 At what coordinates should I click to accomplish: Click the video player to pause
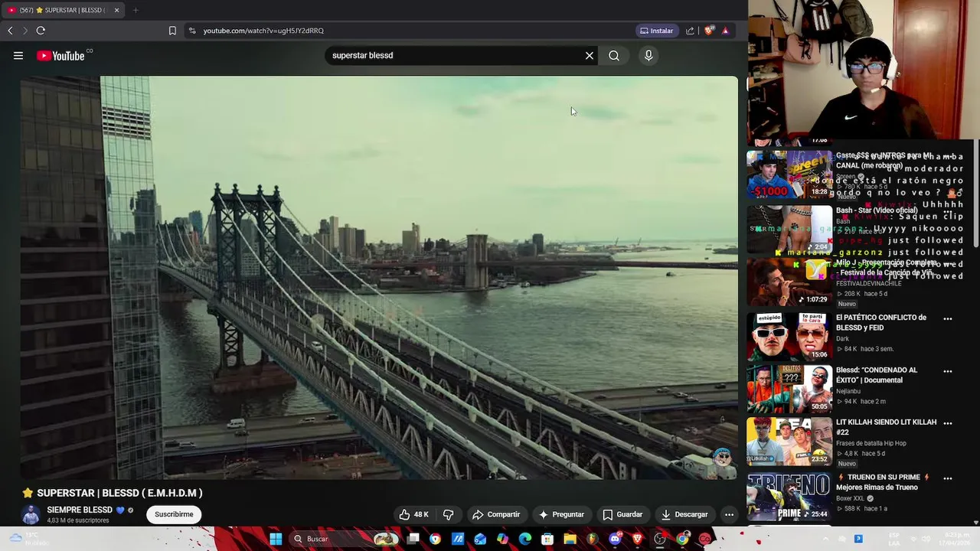[379, 277]
